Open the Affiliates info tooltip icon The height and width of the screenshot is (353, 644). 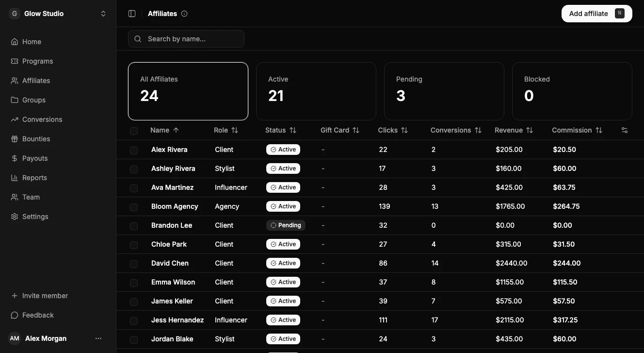pyautogui.click(x=184, y=14)
